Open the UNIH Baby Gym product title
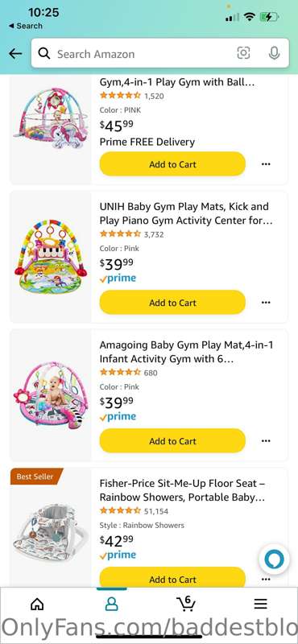 tap(186, 213)
